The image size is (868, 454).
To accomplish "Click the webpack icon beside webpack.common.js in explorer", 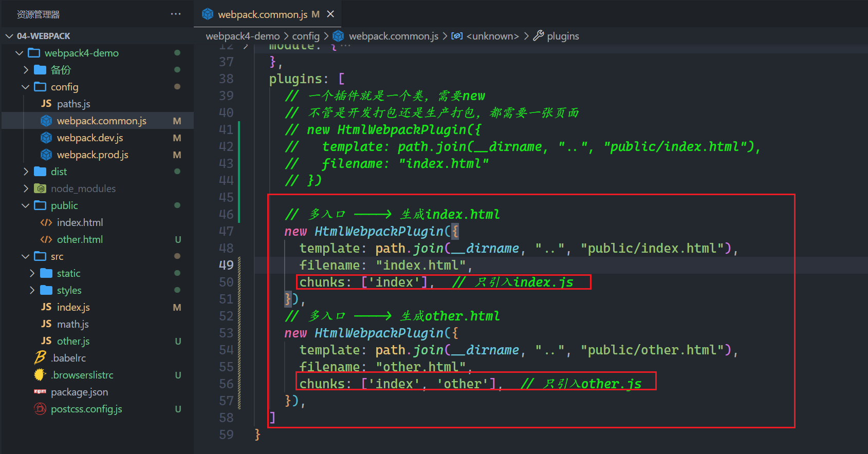I will [x=46, y=121].
